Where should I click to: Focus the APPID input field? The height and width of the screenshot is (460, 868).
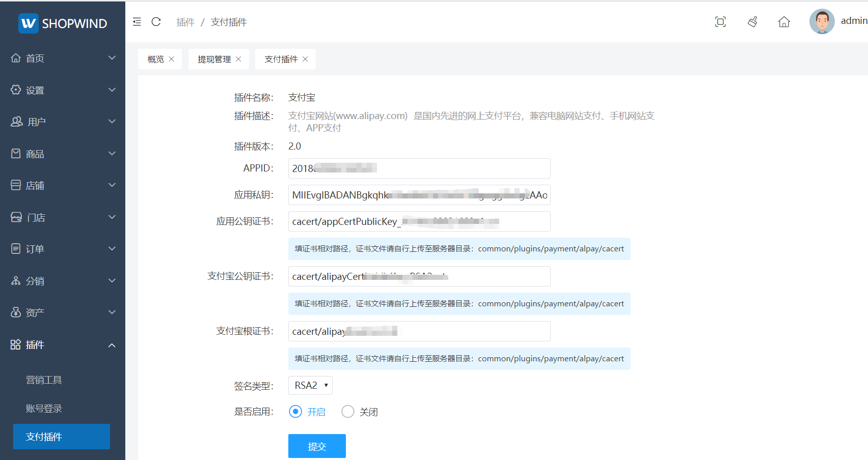coord(419,168)
